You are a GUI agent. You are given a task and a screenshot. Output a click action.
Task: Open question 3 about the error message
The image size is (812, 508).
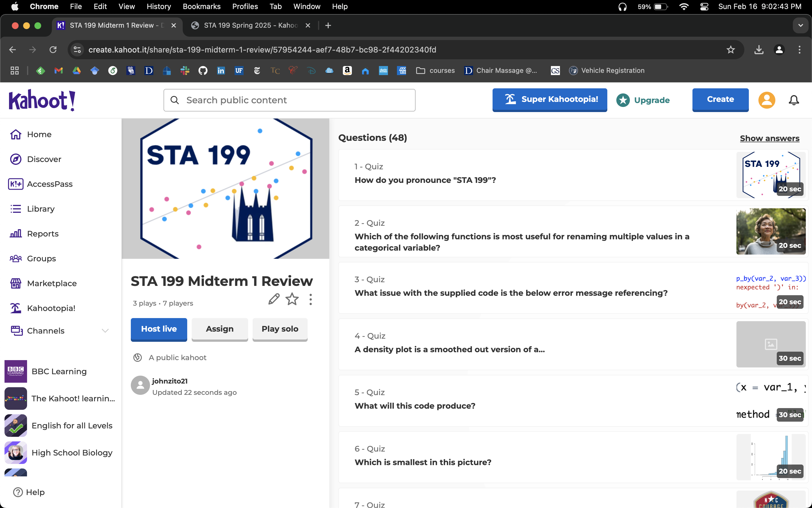click(573, 288)
